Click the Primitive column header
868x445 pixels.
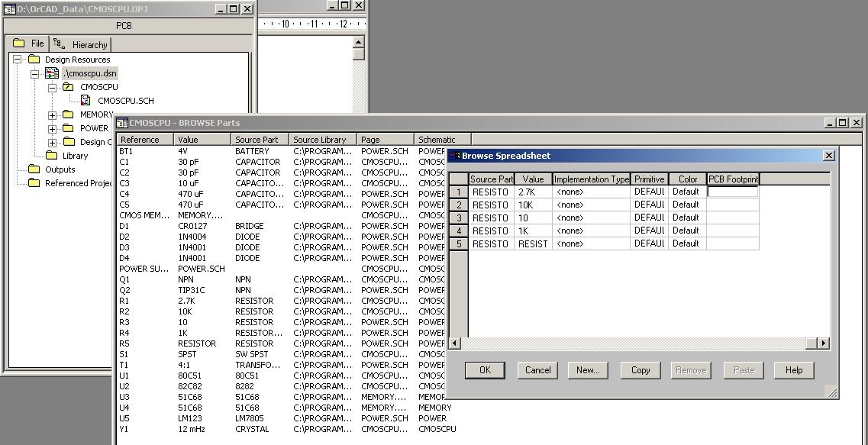(650, 179)
